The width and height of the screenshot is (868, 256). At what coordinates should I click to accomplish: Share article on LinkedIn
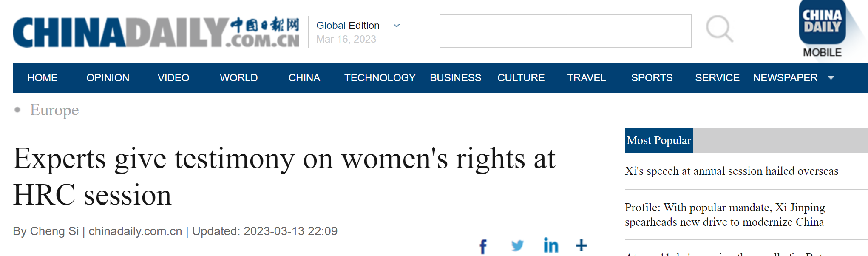(551, 245)
